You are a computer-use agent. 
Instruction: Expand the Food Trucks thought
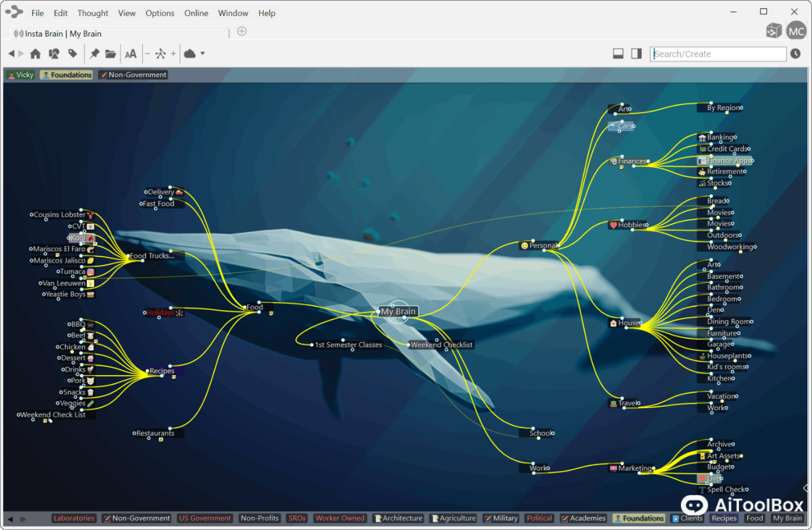[151, 256]
